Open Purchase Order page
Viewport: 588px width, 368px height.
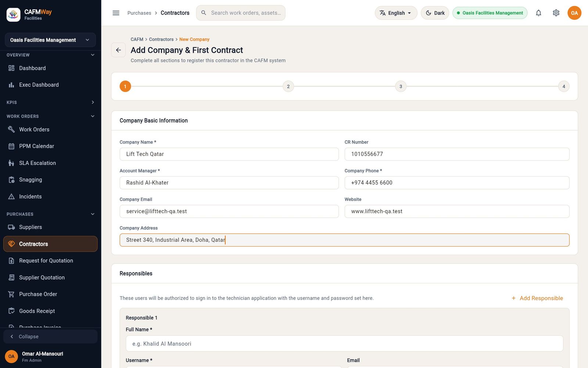(x=50, y=294)
